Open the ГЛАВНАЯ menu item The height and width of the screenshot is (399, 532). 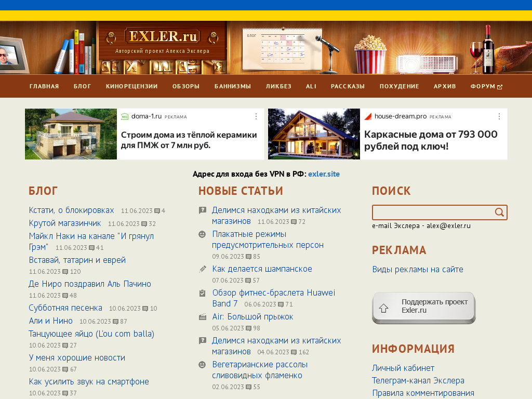[44, 87]
